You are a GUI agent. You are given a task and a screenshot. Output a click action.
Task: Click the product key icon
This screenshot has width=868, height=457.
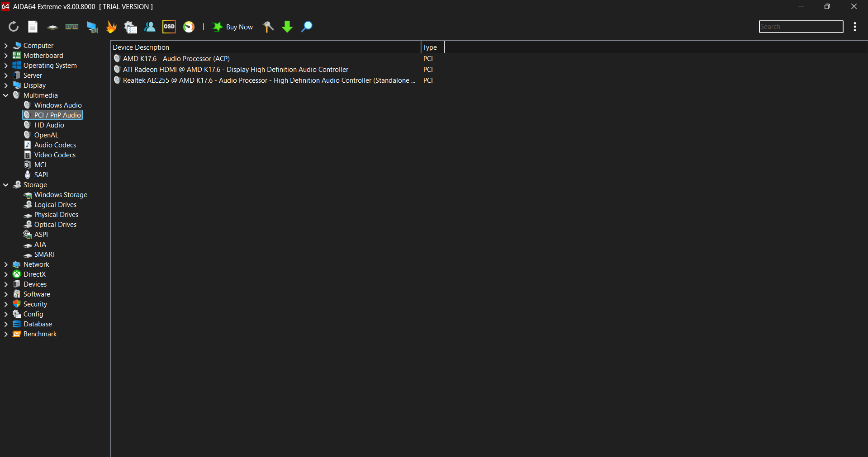(268, 27)
